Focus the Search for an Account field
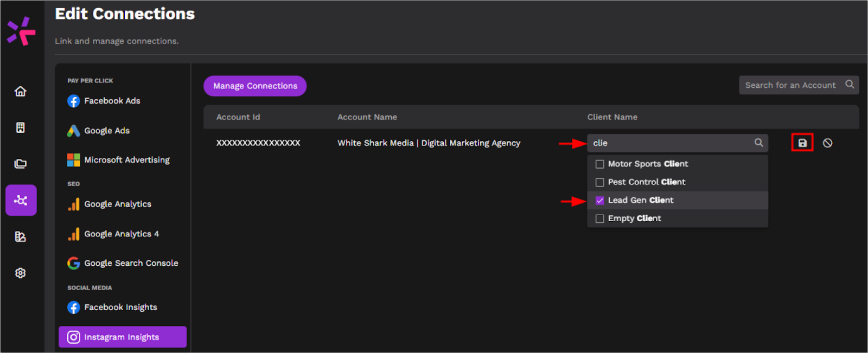The width and height of the screenshot is (868, 353). coord(799,85)
